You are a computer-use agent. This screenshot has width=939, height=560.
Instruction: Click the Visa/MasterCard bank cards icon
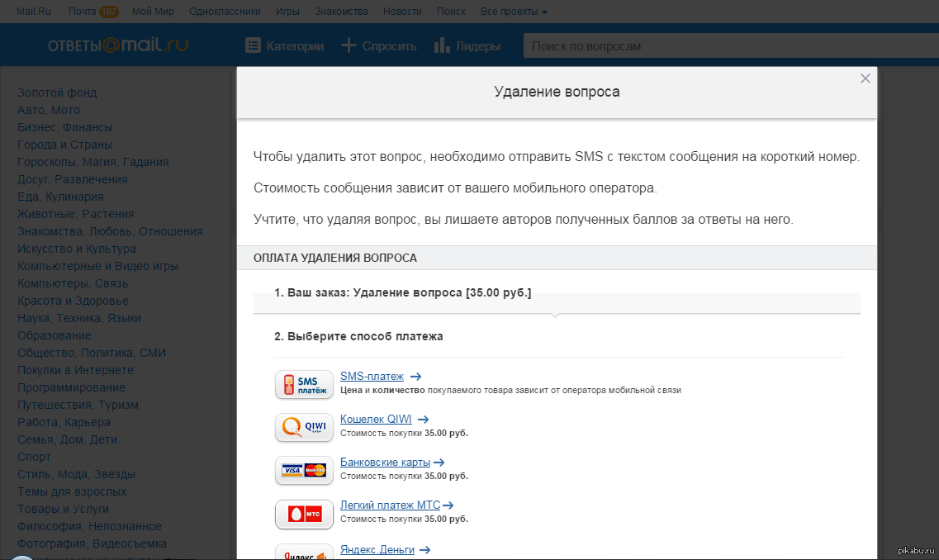point(304,470)
